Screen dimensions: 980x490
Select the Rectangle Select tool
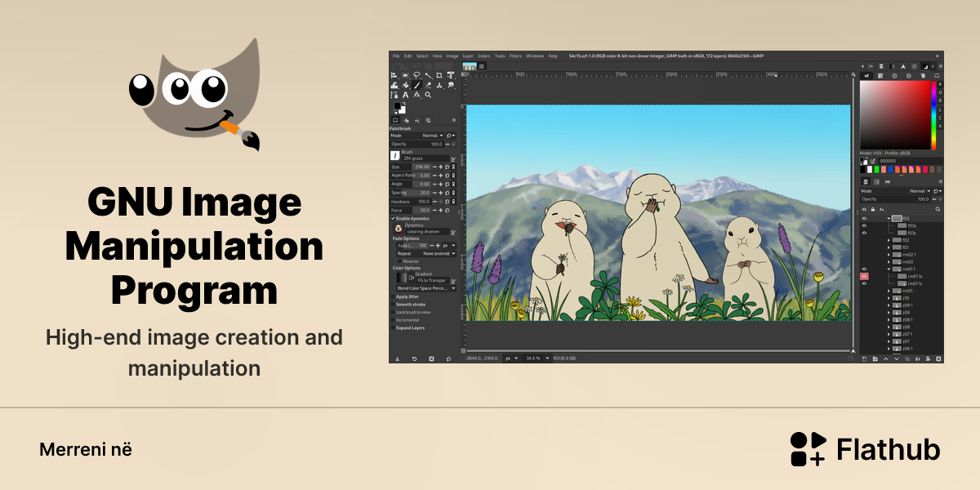pyautogui.click(x=405, y=75)
